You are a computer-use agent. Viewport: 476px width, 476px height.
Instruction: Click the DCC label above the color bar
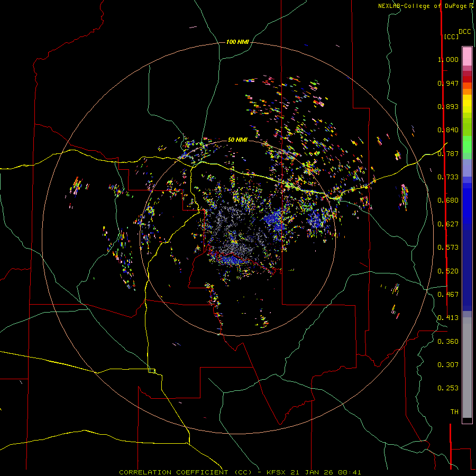pos(465,32)
